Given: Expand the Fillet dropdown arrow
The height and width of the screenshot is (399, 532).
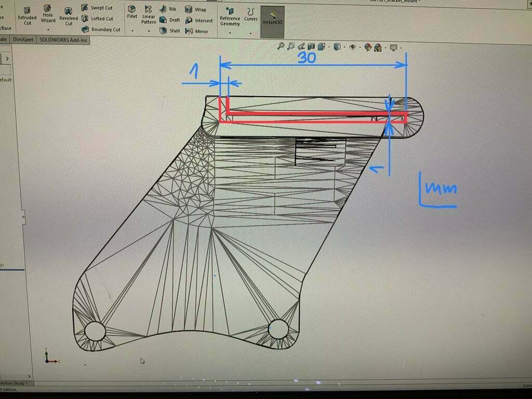Looking at the screenshot, I should (x=132, y=31).
